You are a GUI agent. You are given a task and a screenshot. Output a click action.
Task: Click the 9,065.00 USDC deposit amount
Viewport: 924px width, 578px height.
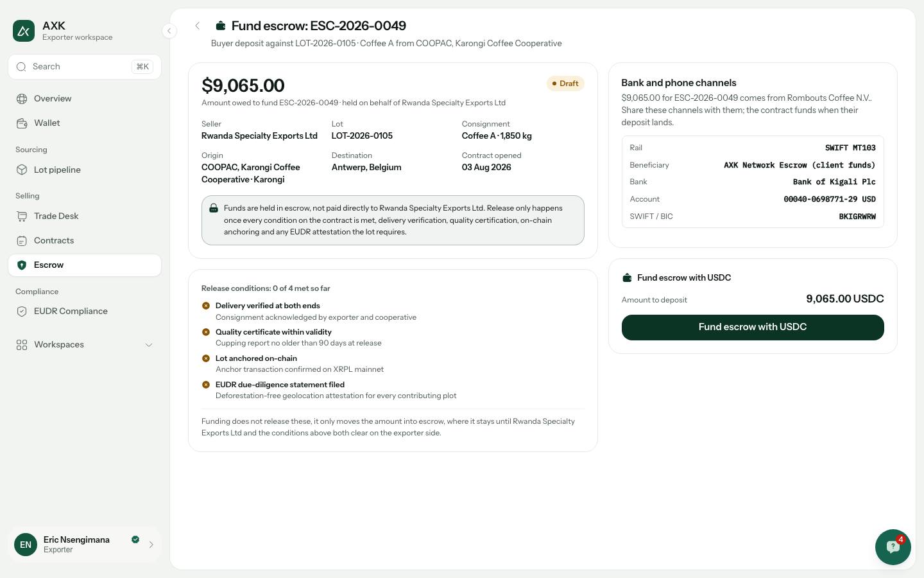(845, 299)
